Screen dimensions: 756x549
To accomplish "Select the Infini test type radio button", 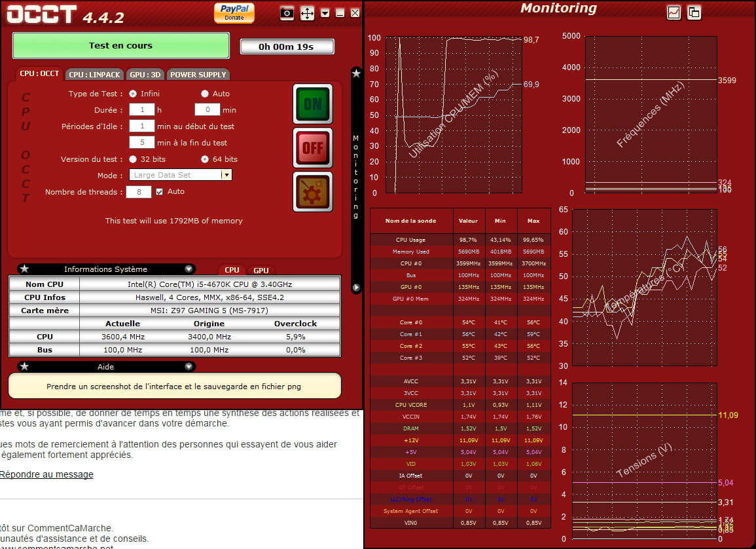I will [x=133, y=94].
